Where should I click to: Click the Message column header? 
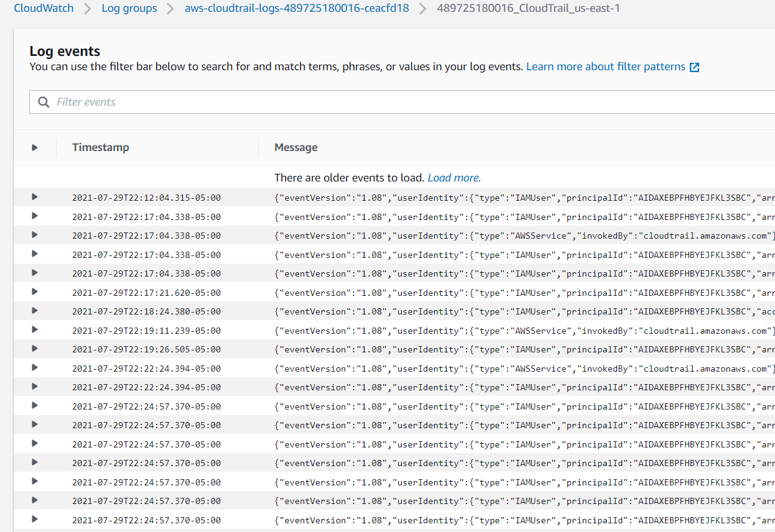tap(296, 147)
